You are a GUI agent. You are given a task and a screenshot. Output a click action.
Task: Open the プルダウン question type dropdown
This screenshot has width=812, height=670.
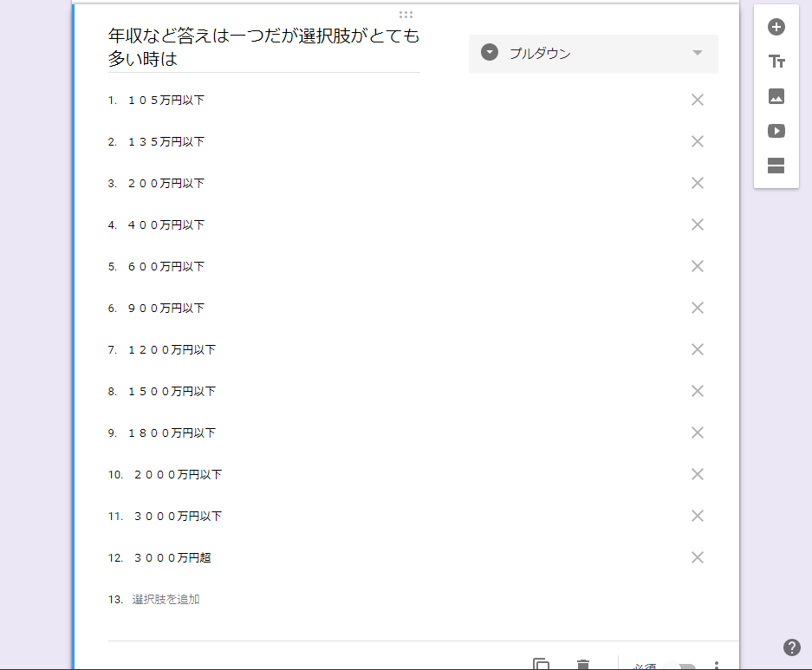click(x=593, y=54)
